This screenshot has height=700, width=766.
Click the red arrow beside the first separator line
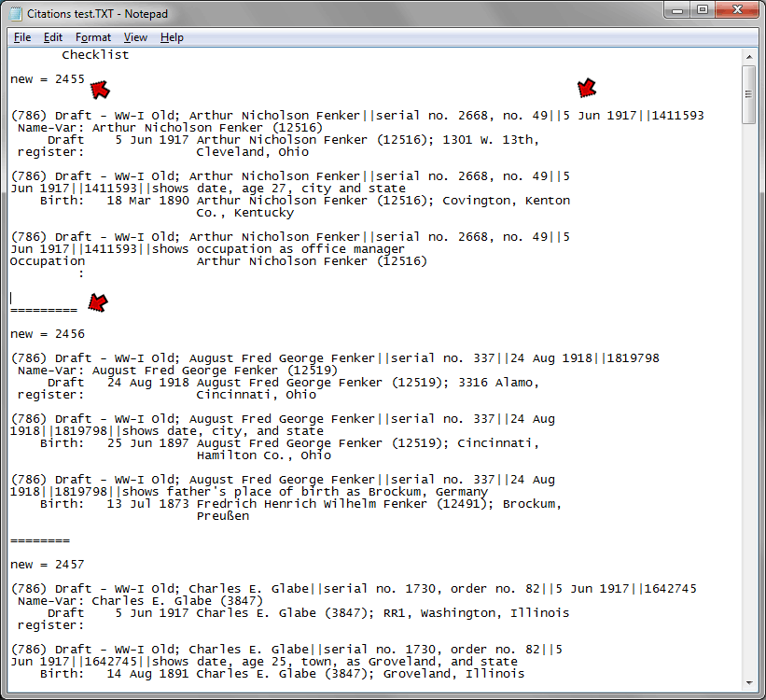click(97, 302)
